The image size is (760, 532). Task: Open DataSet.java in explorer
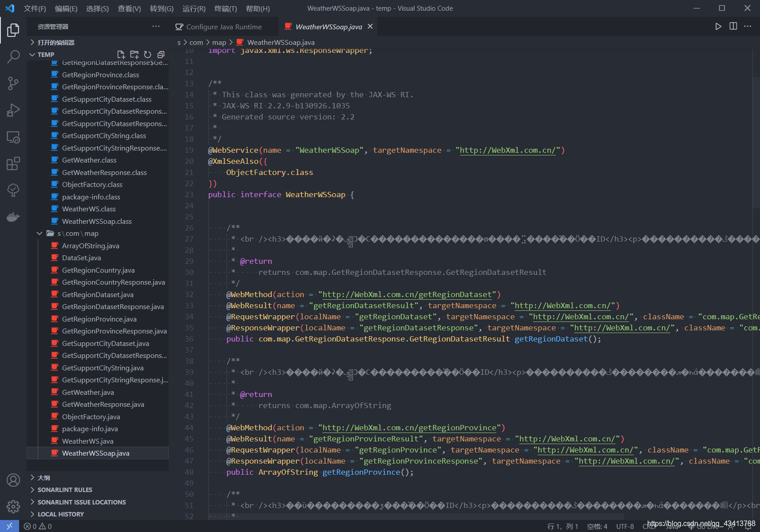pyautogui.click(x=98, y=258)
